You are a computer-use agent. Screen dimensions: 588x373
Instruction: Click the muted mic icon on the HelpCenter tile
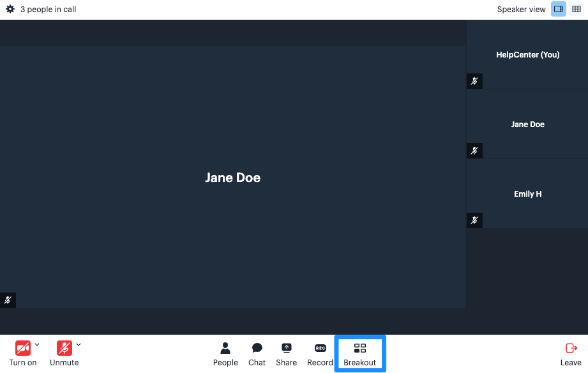click(x=474, y=81)
